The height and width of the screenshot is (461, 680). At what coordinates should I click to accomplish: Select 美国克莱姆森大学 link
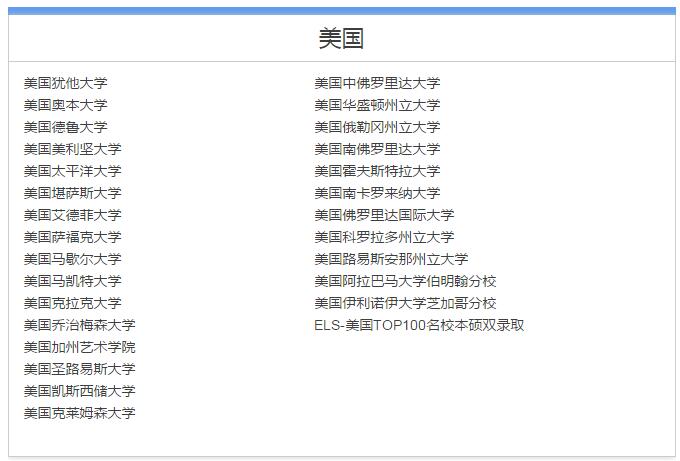pyautogui.click(x=79, y=413)
